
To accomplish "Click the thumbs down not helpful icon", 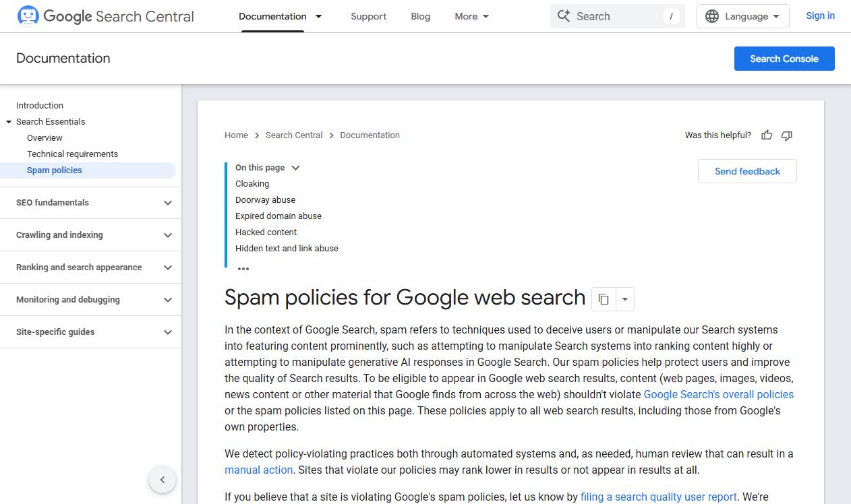I will pos(787,135).
